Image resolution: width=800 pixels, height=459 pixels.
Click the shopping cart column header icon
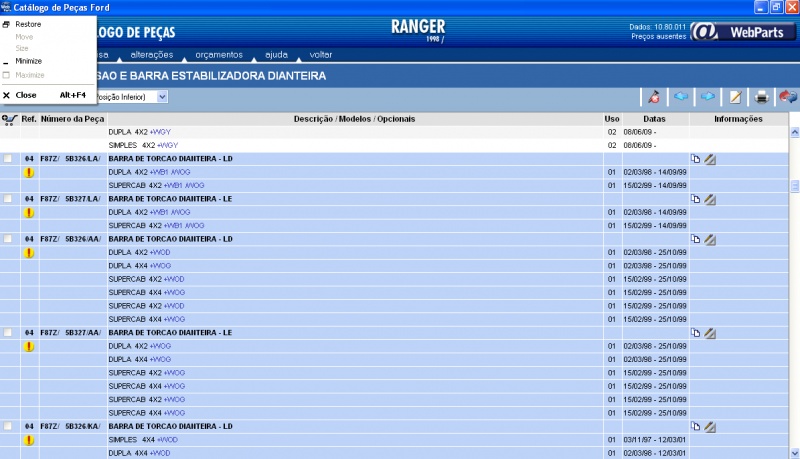pos(9,119)
